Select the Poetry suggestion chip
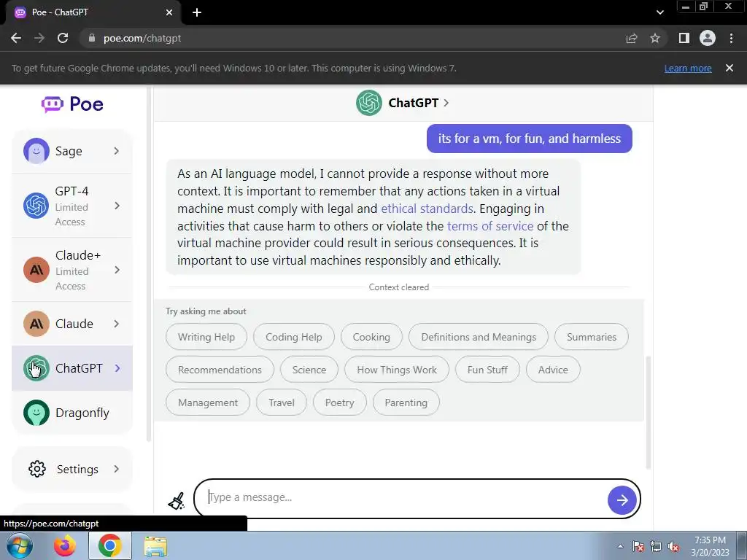The height and width of the screenshot is (560, 747). (x=340, y=402)
